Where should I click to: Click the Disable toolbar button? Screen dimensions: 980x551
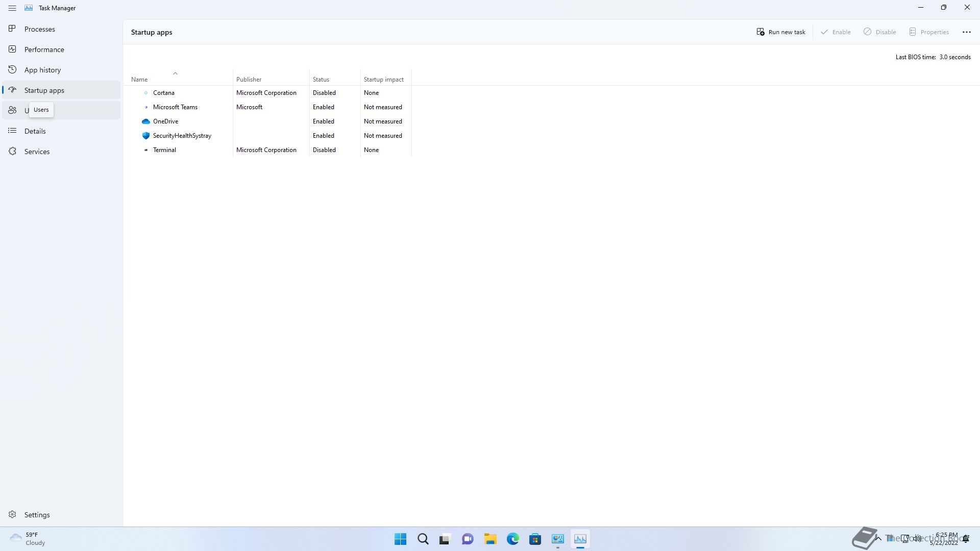(880, 32)
